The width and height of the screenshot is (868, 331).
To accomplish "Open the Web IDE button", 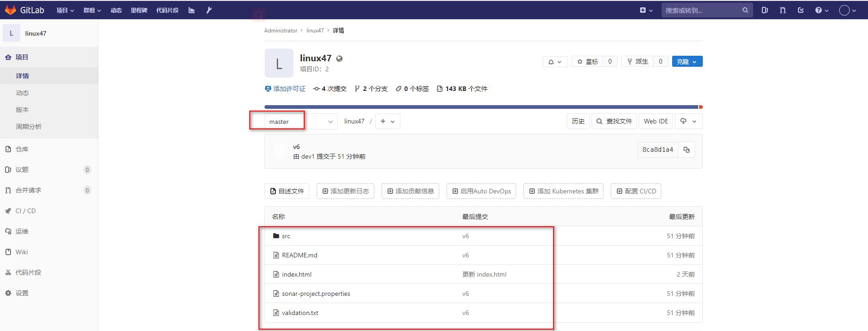I will [656, 121].
